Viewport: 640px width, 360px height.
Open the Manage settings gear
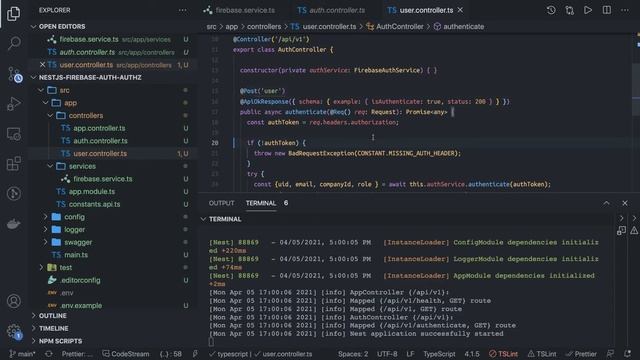pyautogui.click(x=14, y=331)
